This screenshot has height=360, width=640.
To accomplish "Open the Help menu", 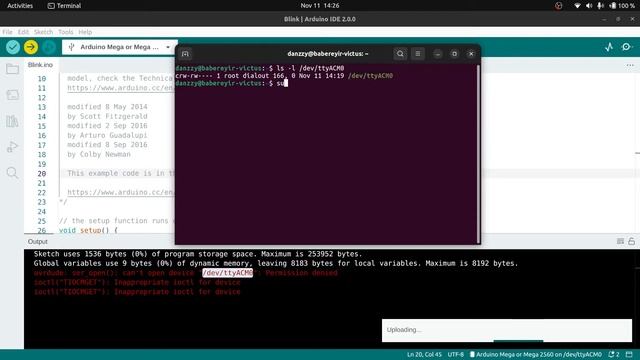I will click(85, 32).
